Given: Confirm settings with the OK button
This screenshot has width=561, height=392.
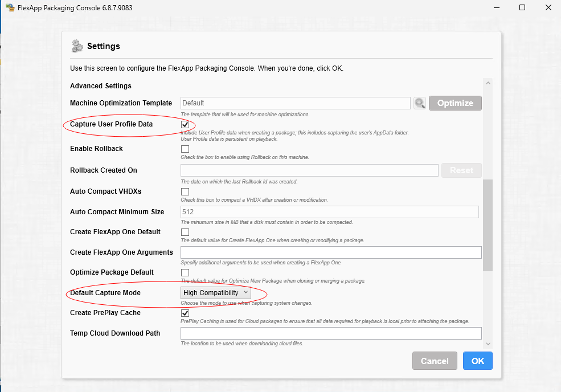Looking at the screenshot, I should point(478,361).
